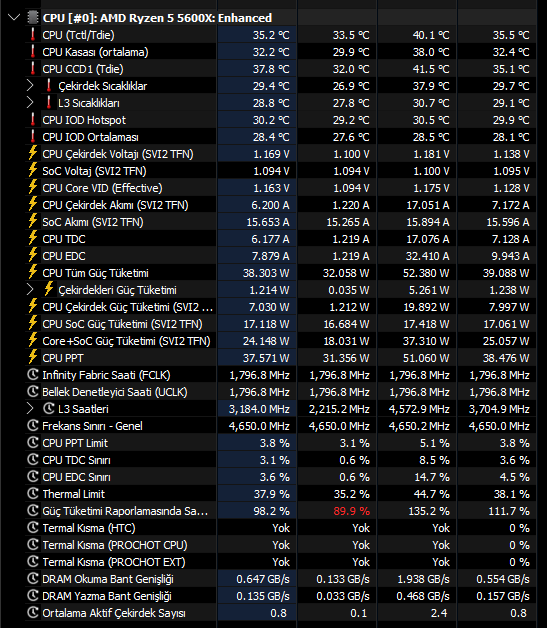Click clock icon beside DRAM Okuma Bant Genişliği
The image size is (547, 628).
click(x=32, y=578)
